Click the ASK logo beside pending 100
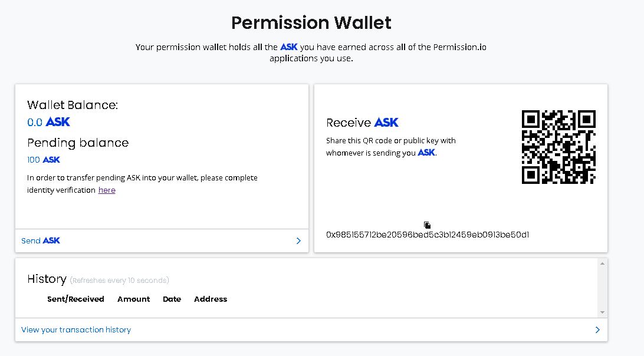 click(51, 160)
